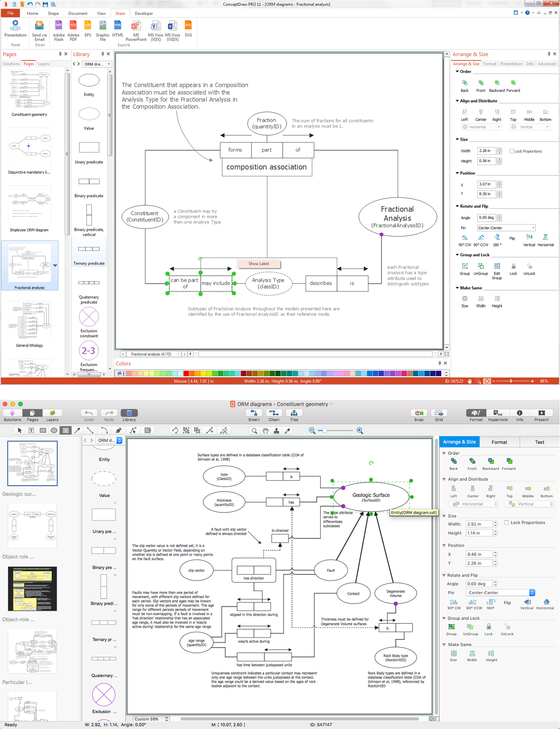Export to MS PowerPoint
Screen dimensions: 560x732
coord(136,31)
